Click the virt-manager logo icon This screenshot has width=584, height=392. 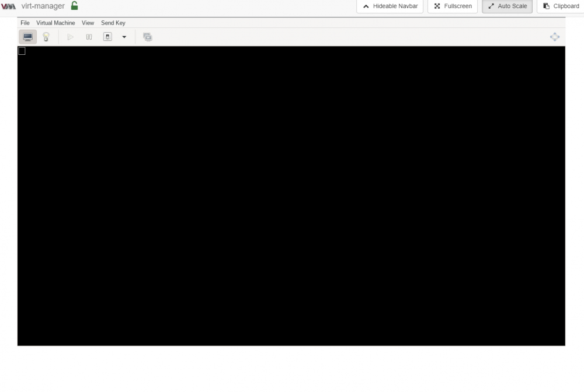[8, 6]
